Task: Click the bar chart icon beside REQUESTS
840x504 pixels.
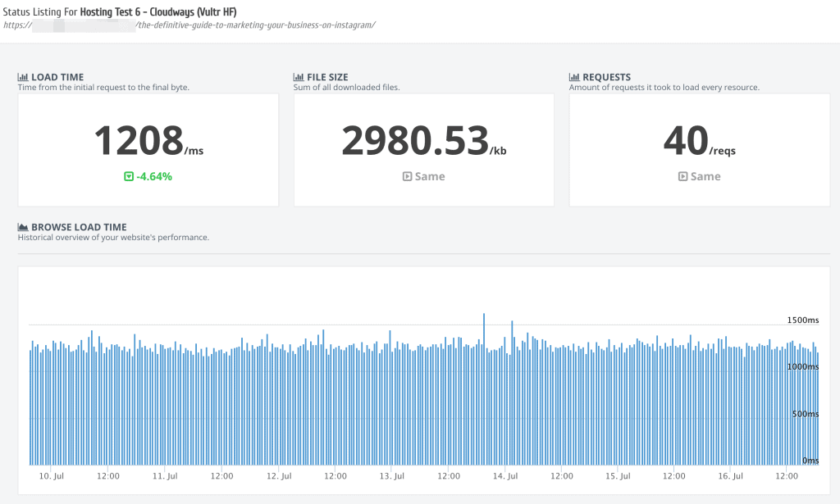Action: (x=574, y=78)
